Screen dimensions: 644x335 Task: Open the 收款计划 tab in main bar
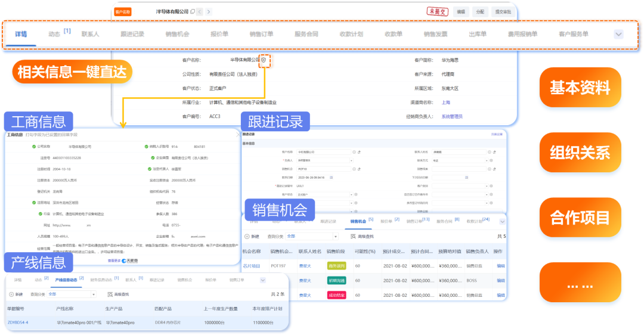(x=352, y=34)
